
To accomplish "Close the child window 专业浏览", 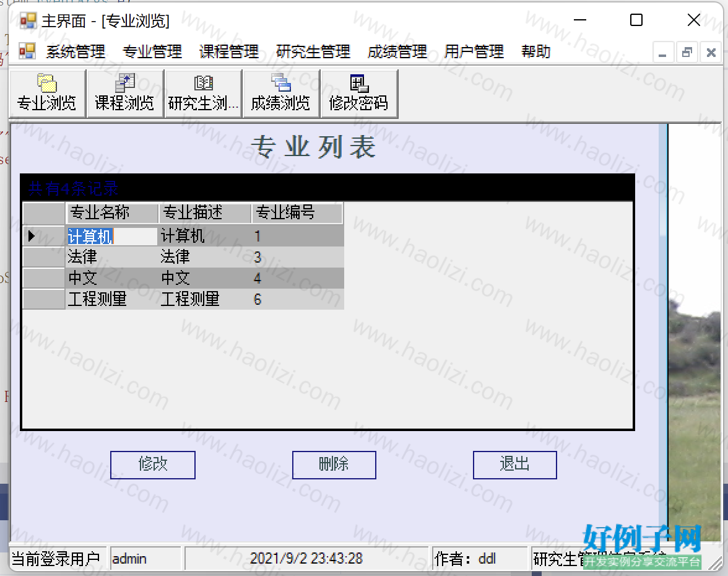I will [711, 52].
